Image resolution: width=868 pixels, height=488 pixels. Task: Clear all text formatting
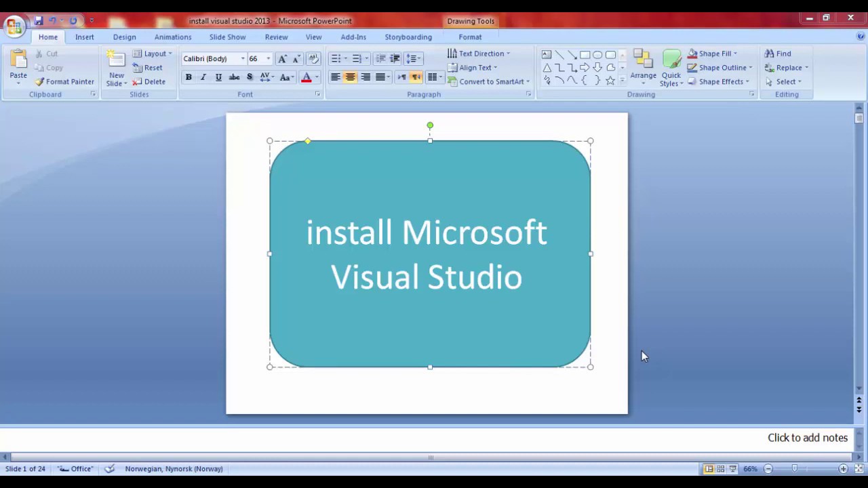coord(313,59)
